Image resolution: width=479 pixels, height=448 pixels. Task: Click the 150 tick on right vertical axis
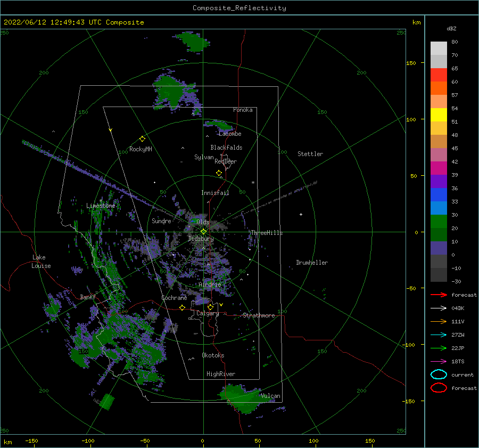(x=411, y=63)
